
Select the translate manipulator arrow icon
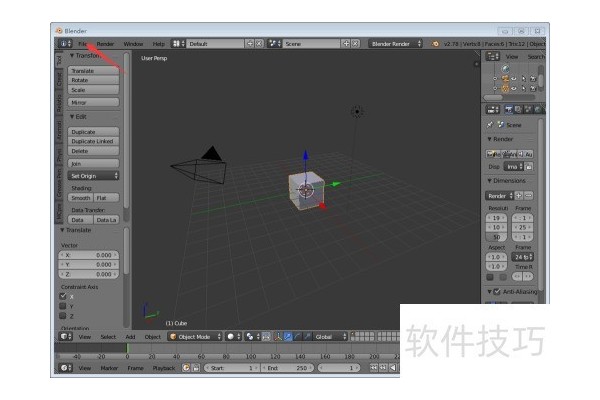click(288, 336)
